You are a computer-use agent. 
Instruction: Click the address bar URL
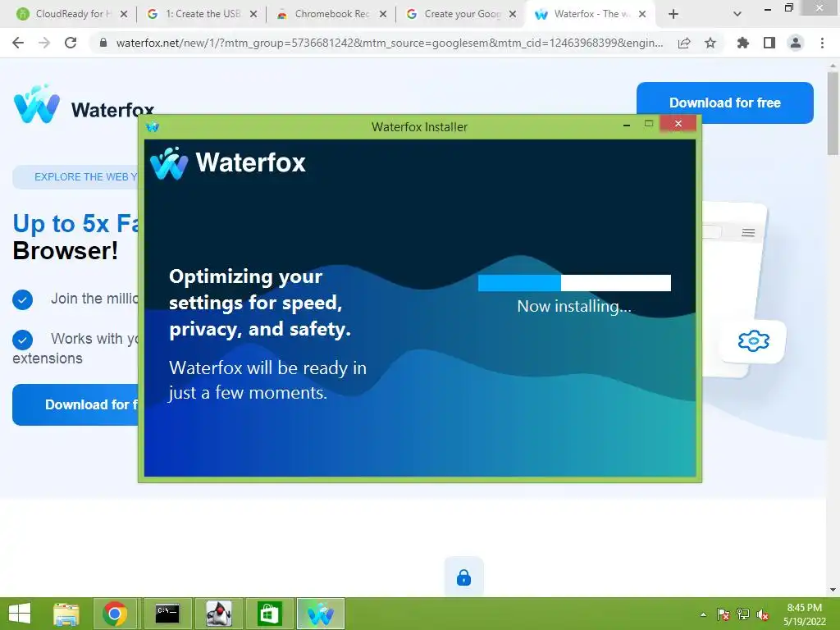(390, 43)
